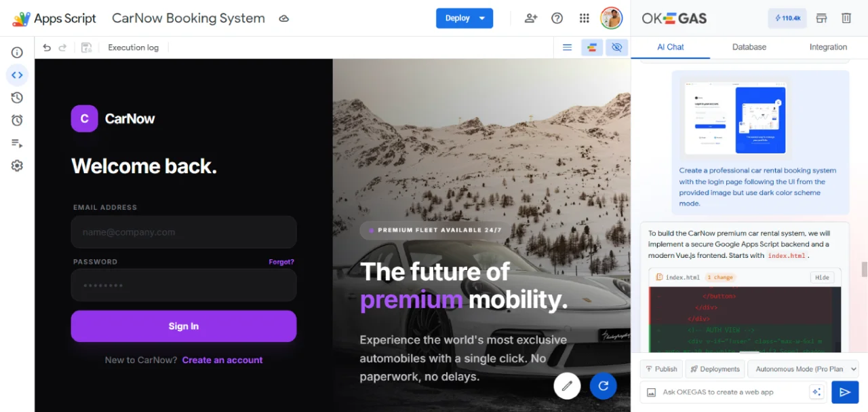The width and height of the screenshot is (868, 412).
Task: Open the Triggers alarm clock icon
Action: [17, 120]
